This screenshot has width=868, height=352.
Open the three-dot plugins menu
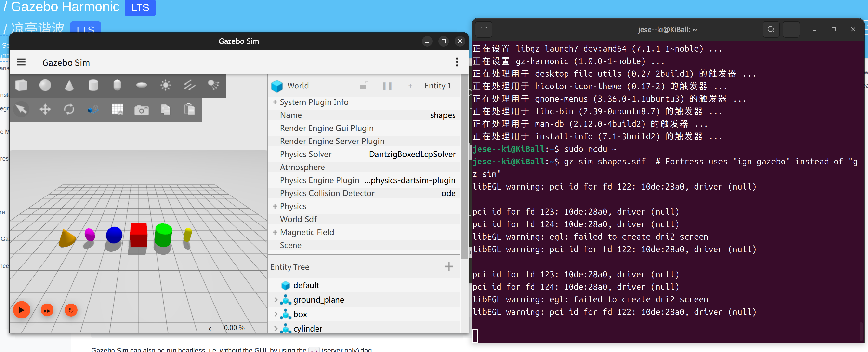457,62
